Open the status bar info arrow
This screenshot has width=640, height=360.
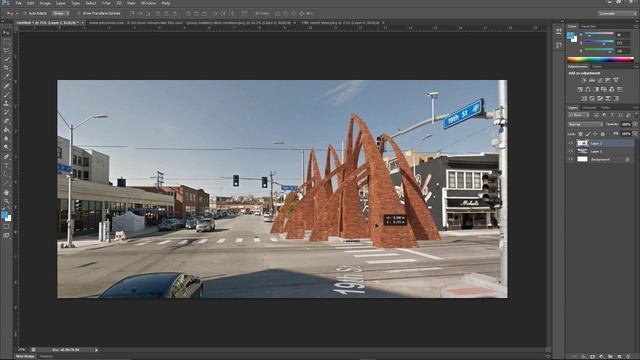(x=96, y=350)
